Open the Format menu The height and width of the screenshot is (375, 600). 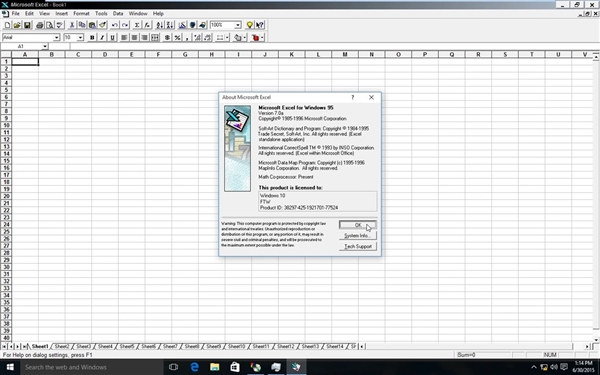pos(81,14)
